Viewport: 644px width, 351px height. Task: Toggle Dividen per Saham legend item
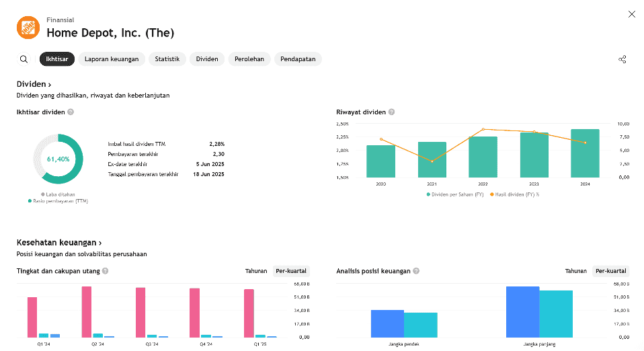pyautogui.click(x=454, y=194)
